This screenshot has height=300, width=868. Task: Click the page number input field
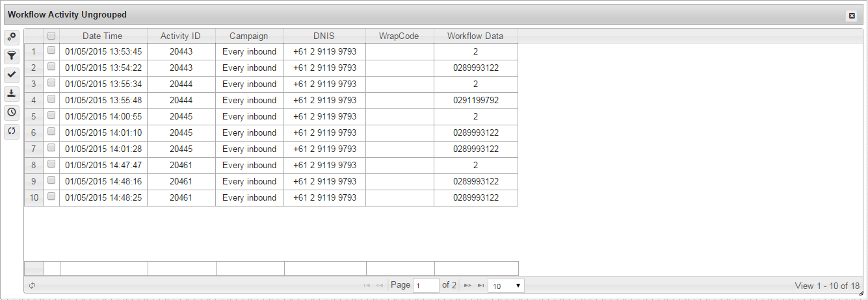[x=426, y=286]
